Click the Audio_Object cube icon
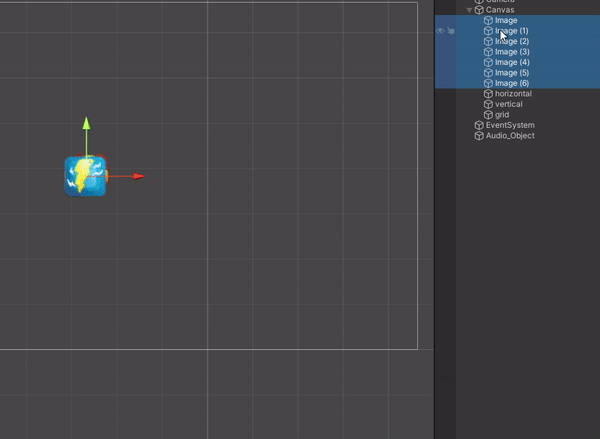The image size is (600, 439). point(479,136)
